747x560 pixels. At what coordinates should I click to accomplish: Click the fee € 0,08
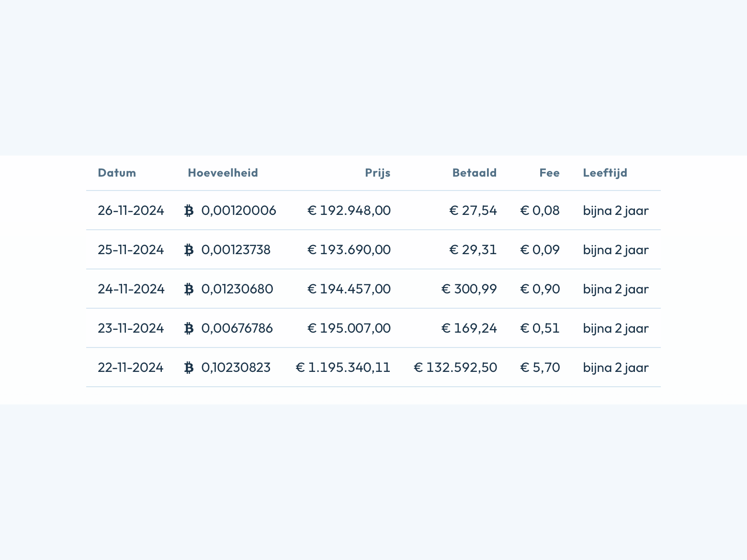click(540, 211)
